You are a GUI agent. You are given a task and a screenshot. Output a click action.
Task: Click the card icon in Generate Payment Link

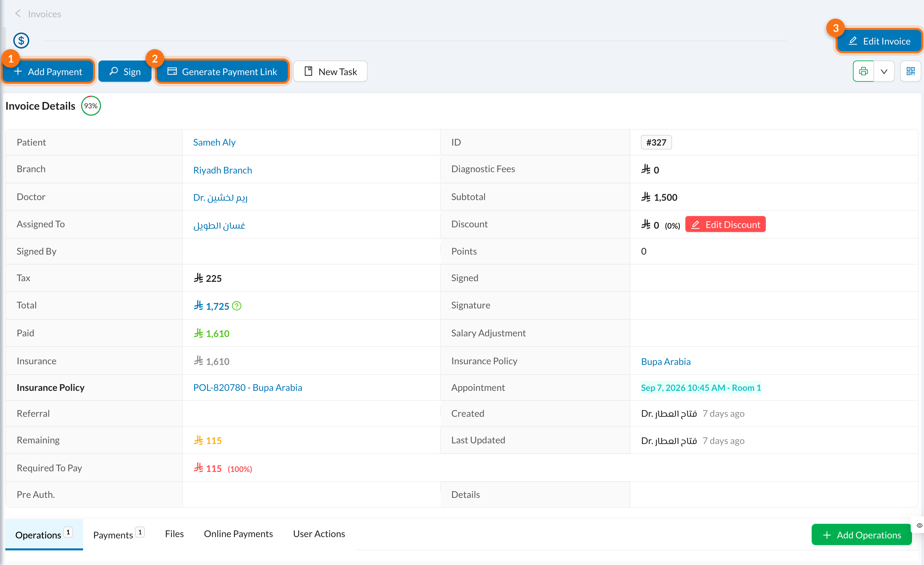[x=172, y=71]
